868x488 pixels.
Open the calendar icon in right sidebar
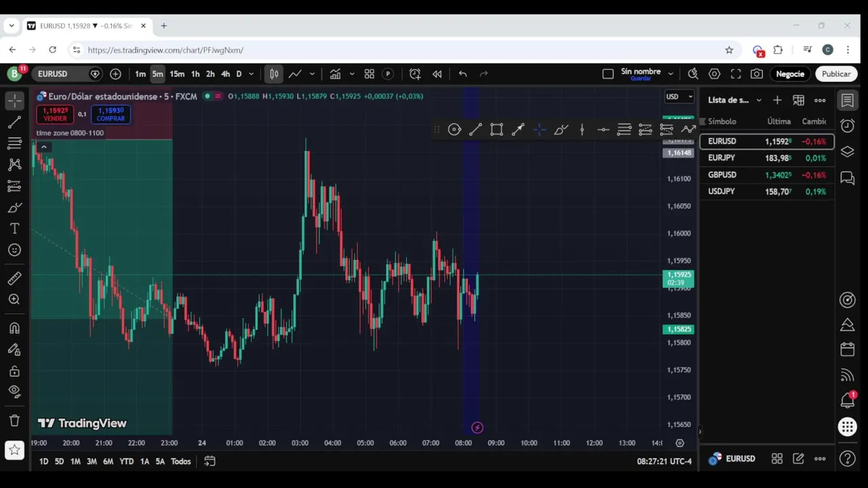tap(847, 350)
